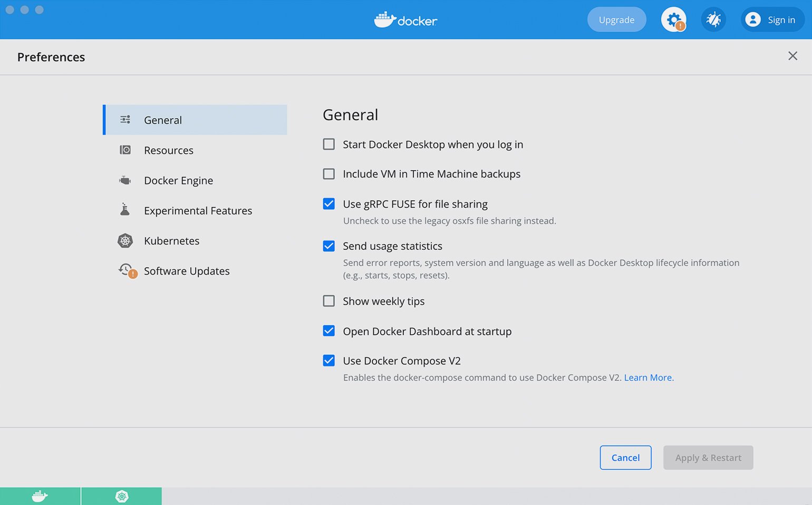Disable Send usage statistics checkbox
Image resolution: width=812 pixels, height=505 pixels.
tap(328, 246)
